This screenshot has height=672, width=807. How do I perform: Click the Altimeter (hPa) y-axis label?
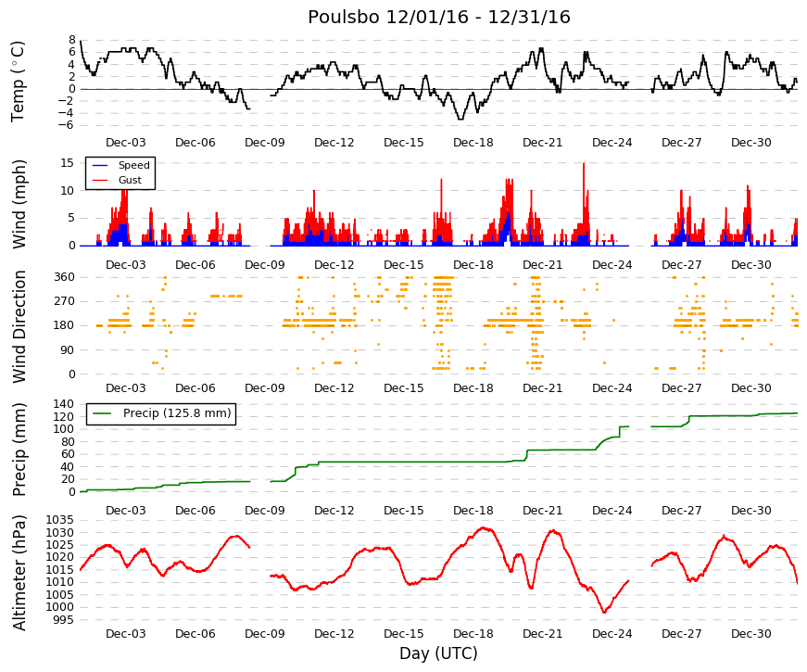[x=19, y=573]
